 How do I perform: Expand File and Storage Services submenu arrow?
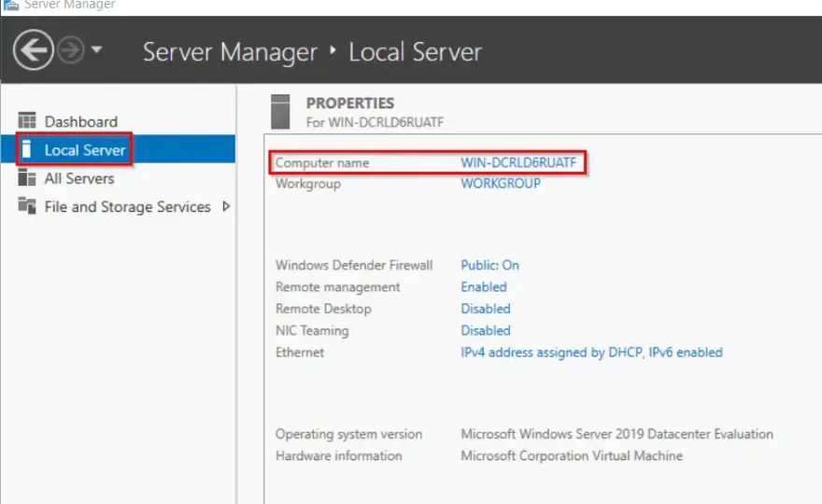(226, 206)
